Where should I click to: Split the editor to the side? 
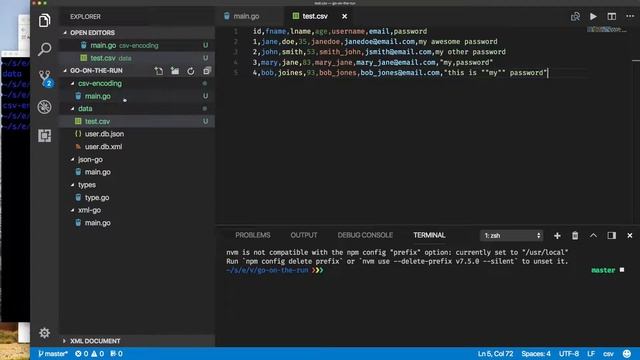[611, 16]
